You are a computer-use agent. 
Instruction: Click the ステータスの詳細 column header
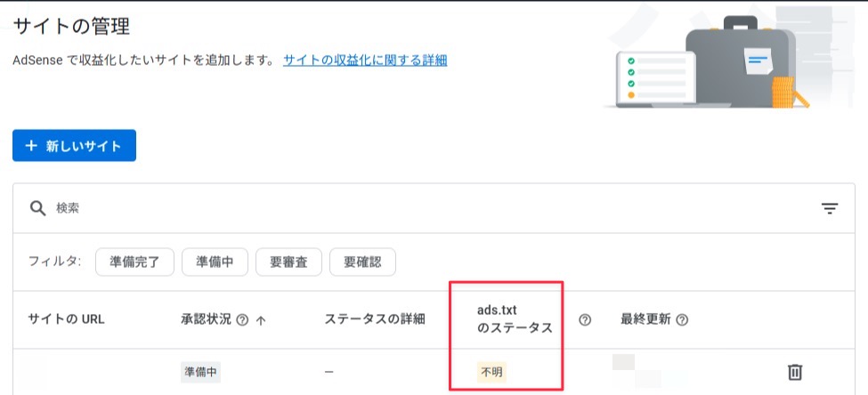tap(375, 319)
